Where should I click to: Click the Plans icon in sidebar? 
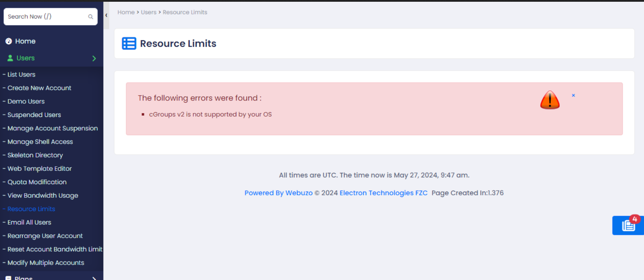tap(8, 278)
